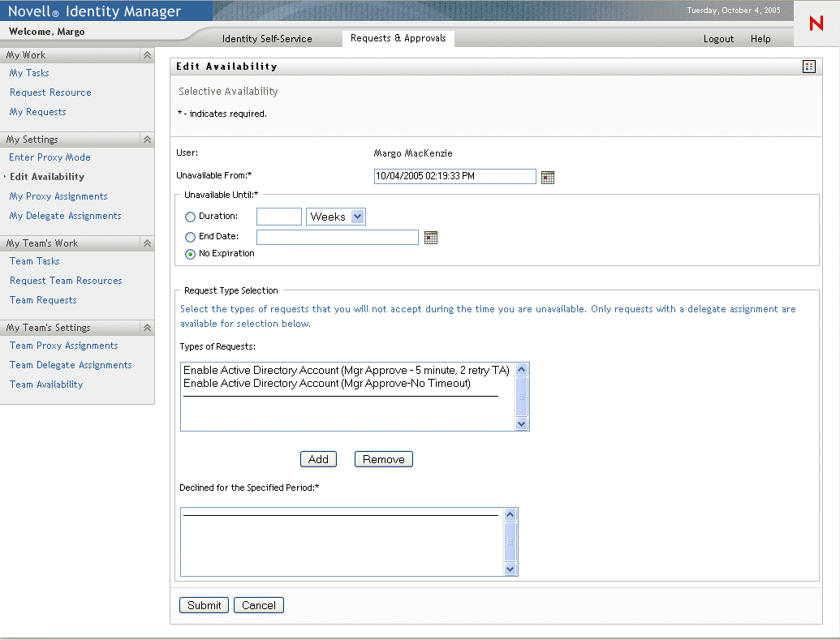Click the Edit Availability panel options icon
Screen dimensions: 840x640
click(x=809, y=67)
